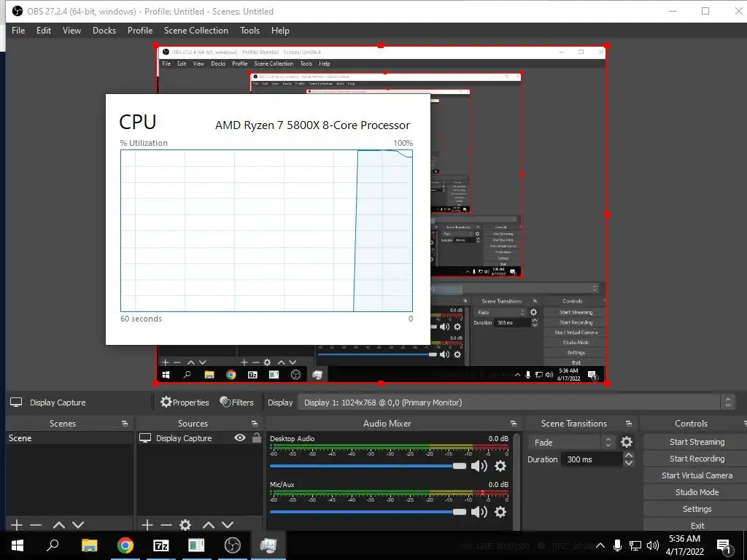Remove the selected source with minus icon
The width and height of the screenshot is (747, 560).
point(166,525)
